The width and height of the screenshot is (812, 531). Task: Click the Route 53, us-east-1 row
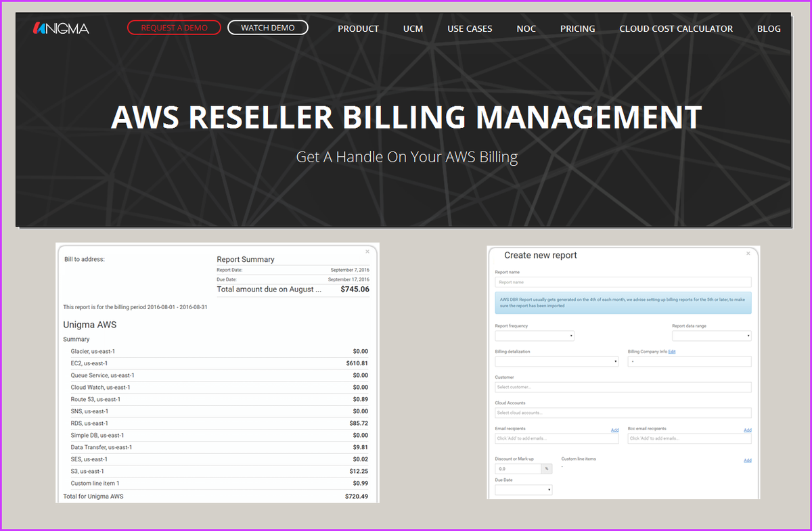coord(219,399)
